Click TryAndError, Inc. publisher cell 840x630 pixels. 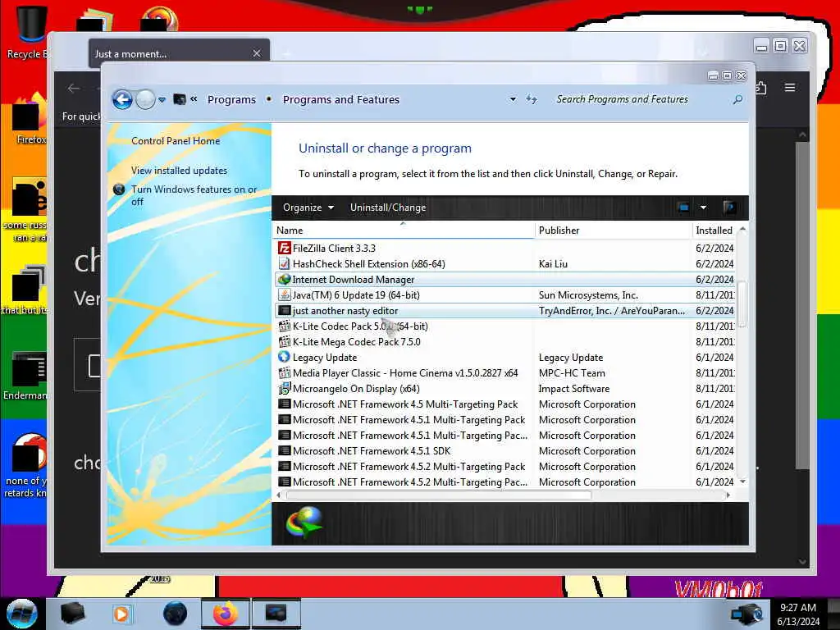coord(612,310)
